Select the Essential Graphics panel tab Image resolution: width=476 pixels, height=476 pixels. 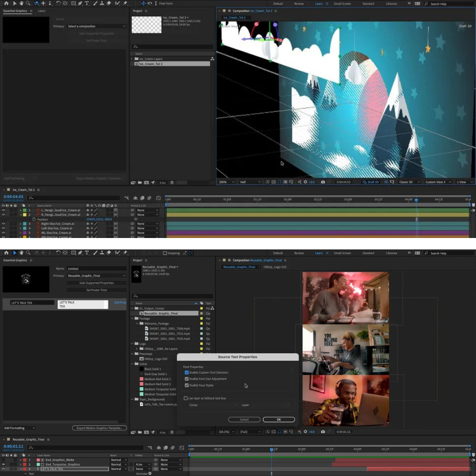click(x=14, y=260)
